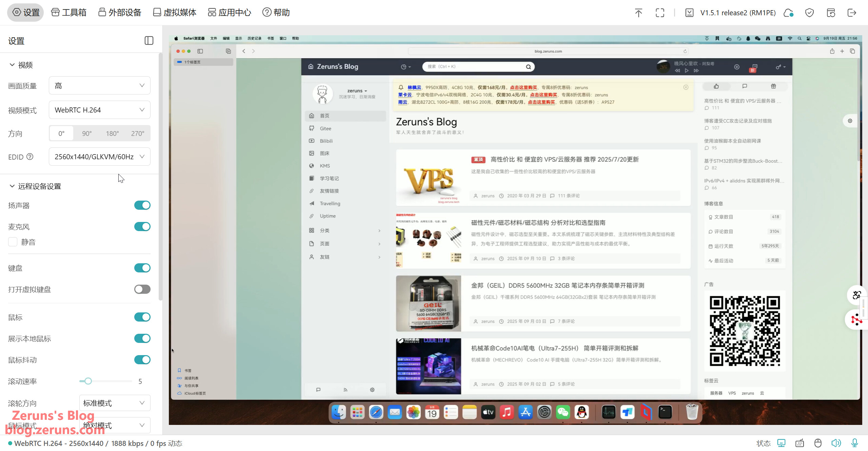The image size is (868, 451).
Task: Enable the 打开虚拟键盘 switch
Action: (x=142, y=289)
